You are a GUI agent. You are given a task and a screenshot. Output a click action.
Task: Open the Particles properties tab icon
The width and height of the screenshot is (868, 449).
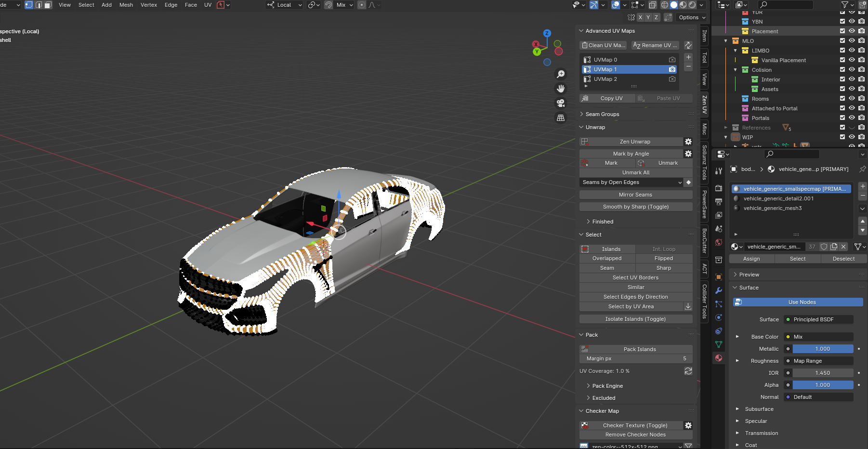[719, 304]
